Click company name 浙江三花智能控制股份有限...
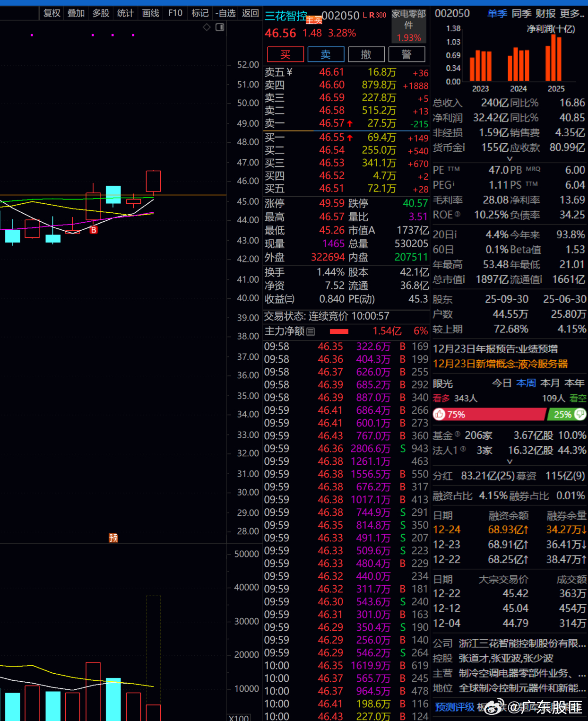This screenshot has width=588, height=721. pos(522,643)
